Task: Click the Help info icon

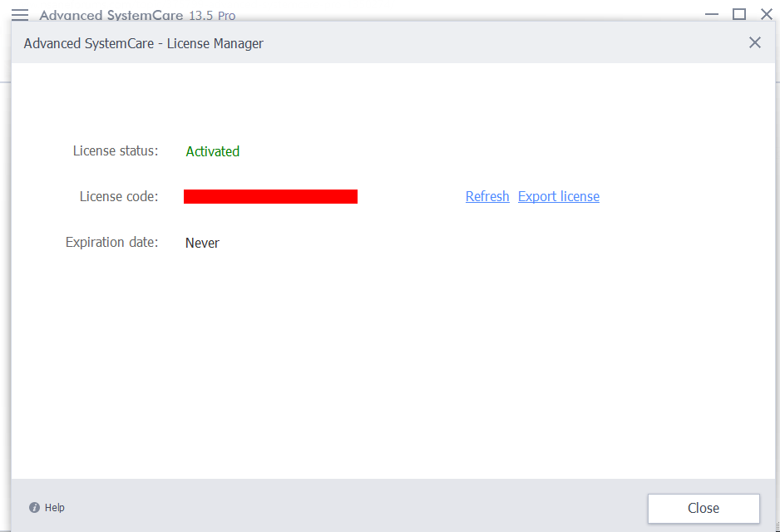Action: click(x=34, y=508)
